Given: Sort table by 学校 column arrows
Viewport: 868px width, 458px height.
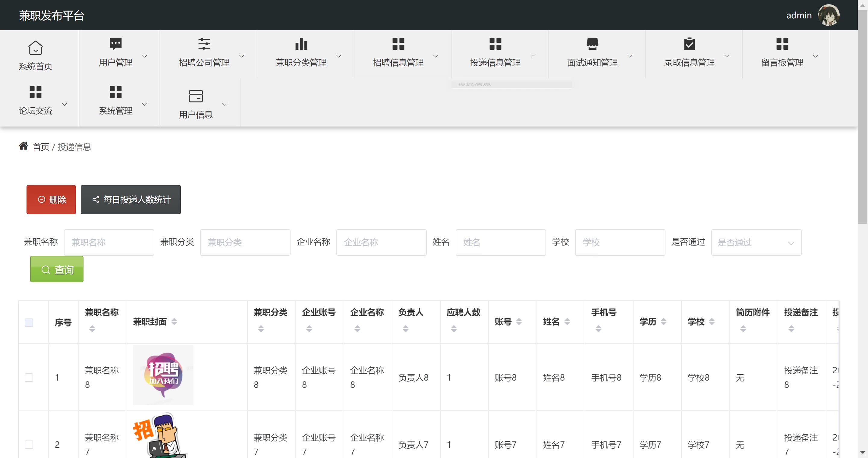Looking at the screenshot, I should click(x=712, y=322).
